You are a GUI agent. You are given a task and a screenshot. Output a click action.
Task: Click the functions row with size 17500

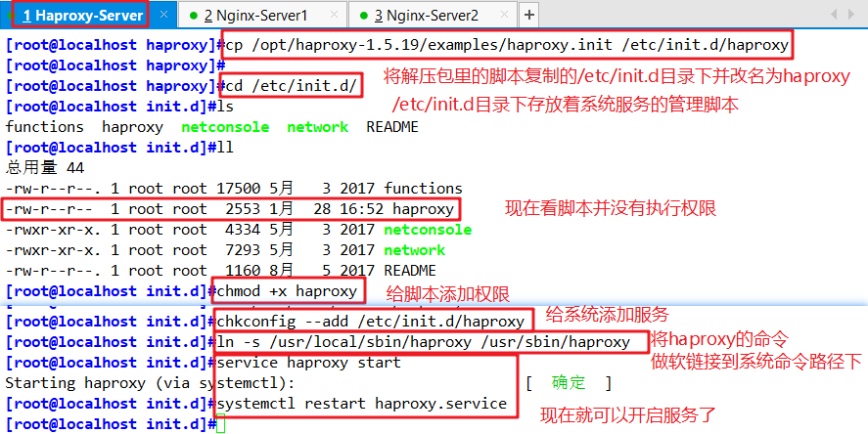point(234,189)
